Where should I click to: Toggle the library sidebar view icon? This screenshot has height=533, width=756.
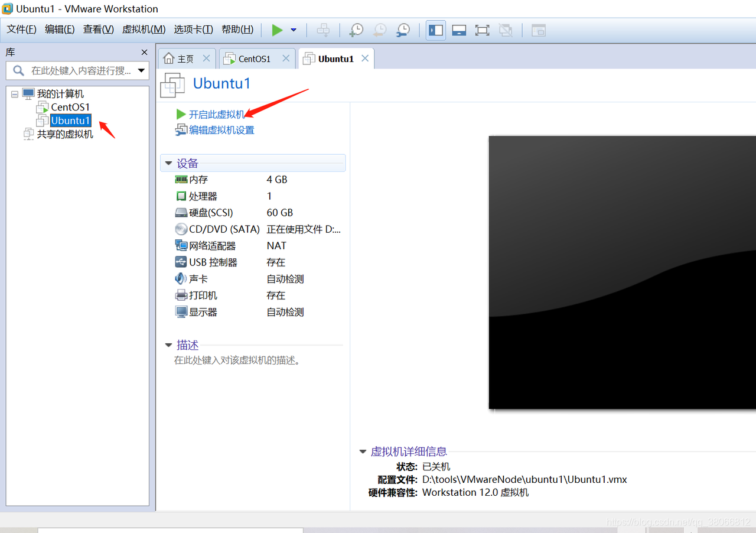[x=436, y=30]
